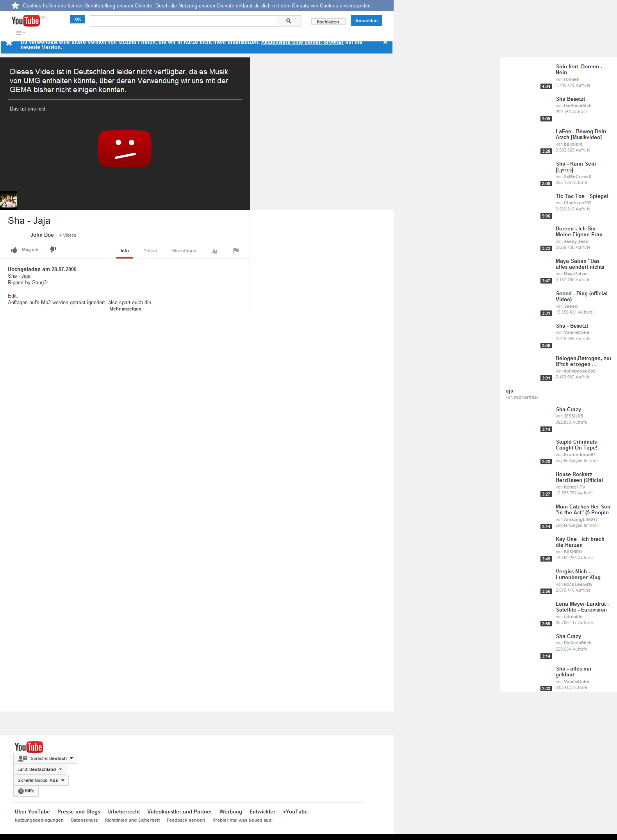Select the Teilen tab
Image resolution: width=617 pixels, height=840 pixels.
150,251
